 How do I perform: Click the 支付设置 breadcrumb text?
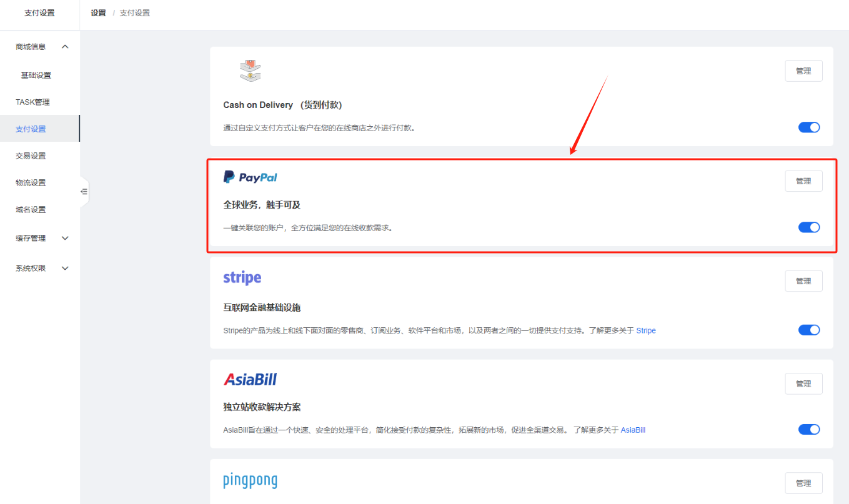pos(135,12)
